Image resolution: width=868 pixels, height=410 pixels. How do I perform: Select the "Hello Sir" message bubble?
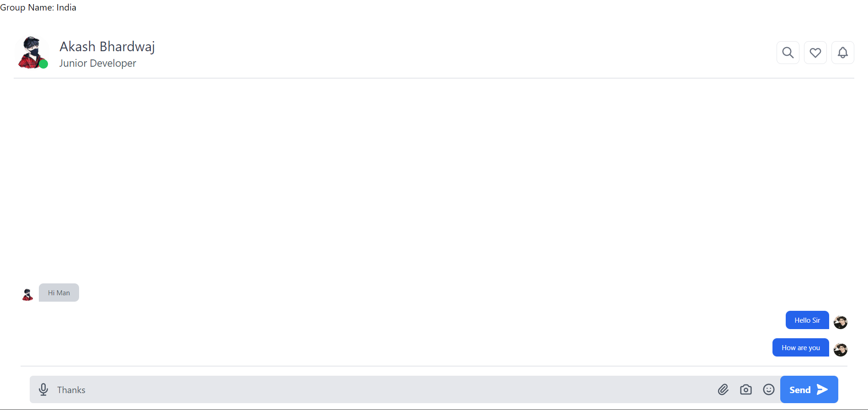[807, 320]
